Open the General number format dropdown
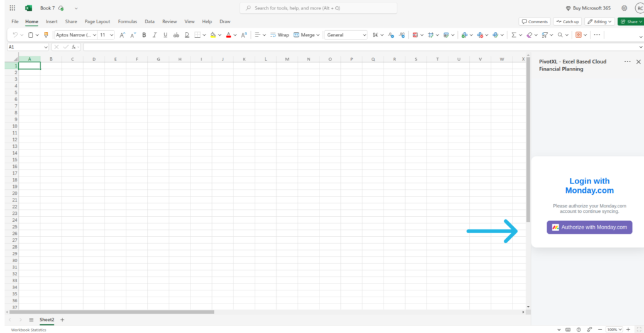Image resolution: width=644 pixels, height=333 pixels. tap(346, 35)
